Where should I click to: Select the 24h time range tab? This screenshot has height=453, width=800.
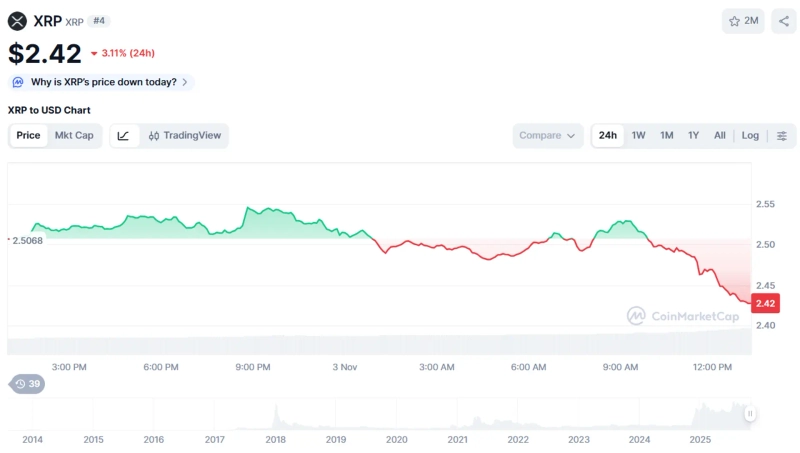(608, 136)
